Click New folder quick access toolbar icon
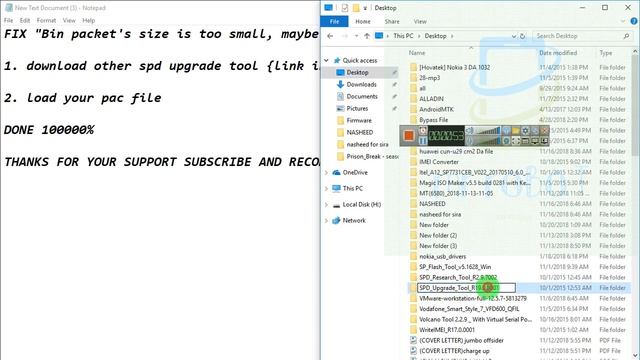Screen dimensions: 640x360 tap(356, 8)
